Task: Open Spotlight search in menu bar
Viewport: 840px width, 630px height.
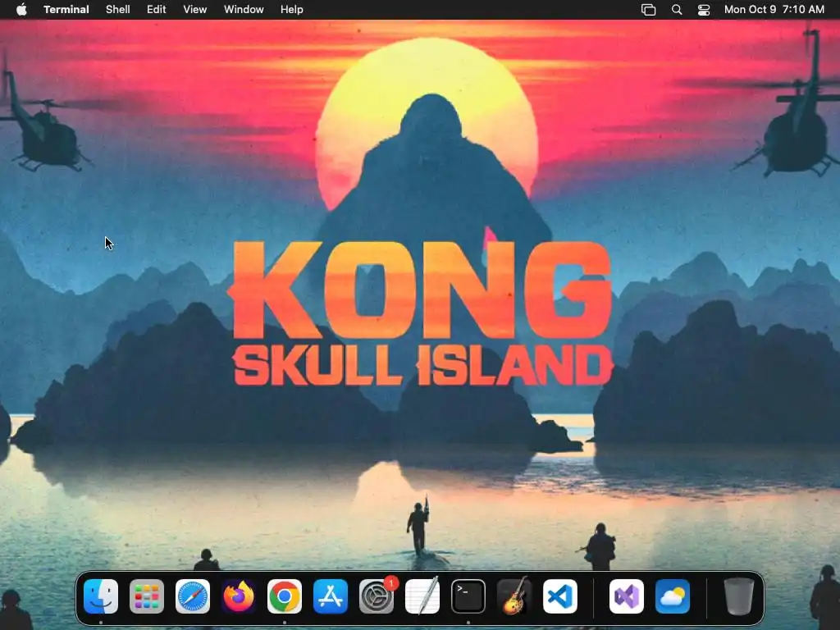Action: click(677, 10)
